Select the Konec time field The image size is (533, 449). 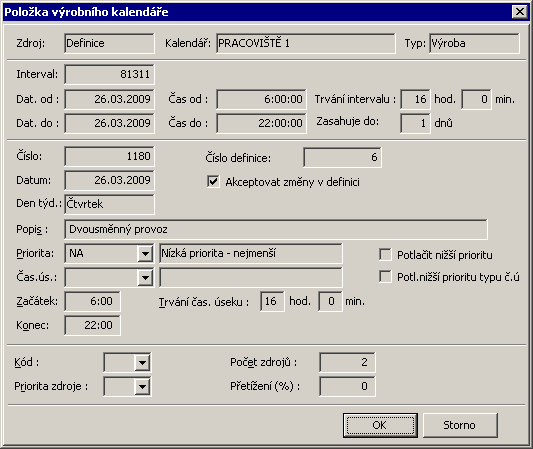pos(92,325)
